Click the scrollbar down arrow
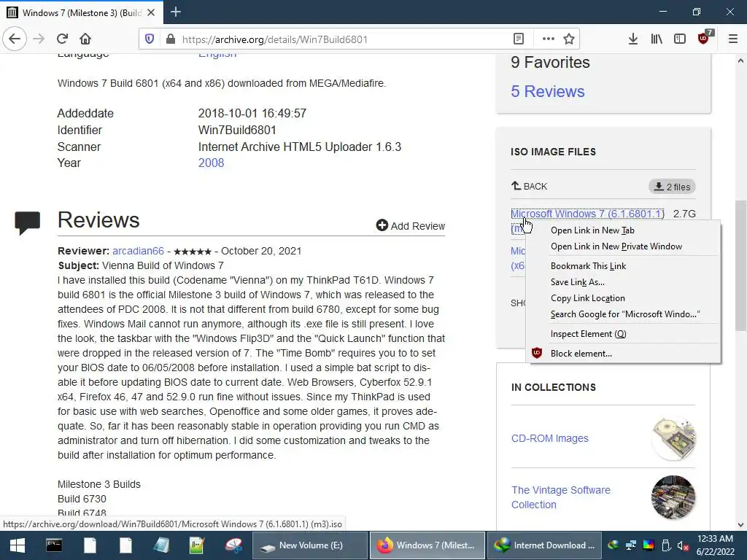Screen dimensions: 747x560 pos(740,525)
